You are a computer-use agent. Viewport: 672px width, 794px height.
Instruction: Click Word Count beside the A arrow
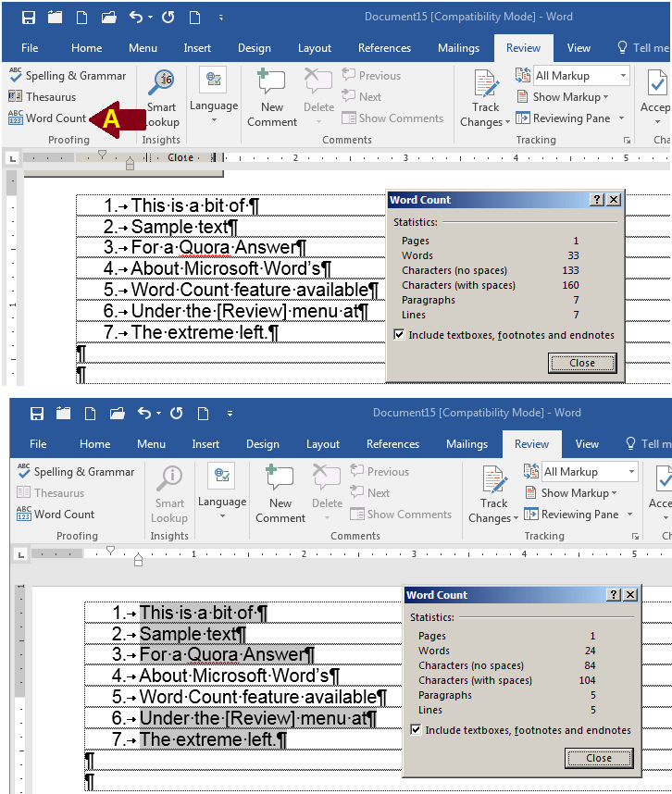47,118
